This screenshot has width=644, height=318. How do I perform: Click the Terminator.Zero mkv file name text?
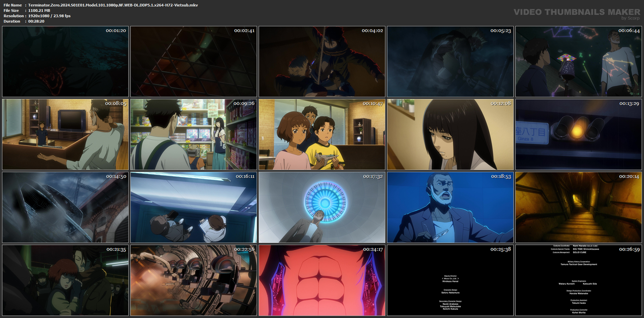pos(113,5)
